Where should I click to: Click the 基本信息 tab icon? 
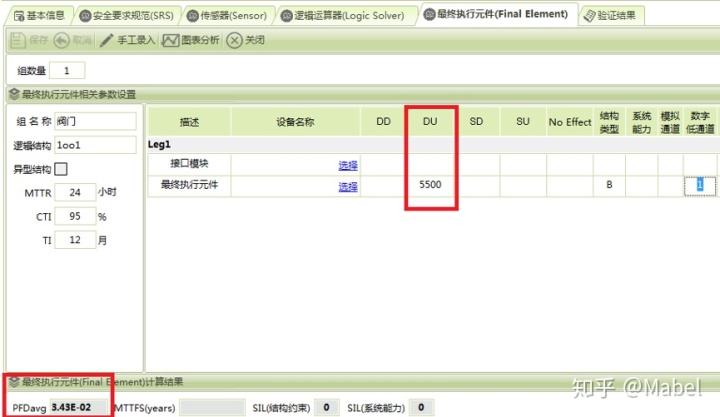19,16
